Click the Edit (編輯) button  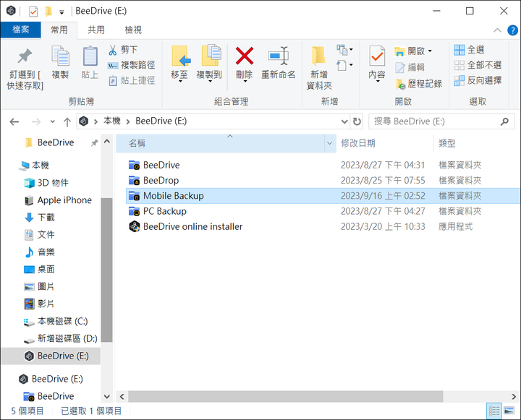410,67
